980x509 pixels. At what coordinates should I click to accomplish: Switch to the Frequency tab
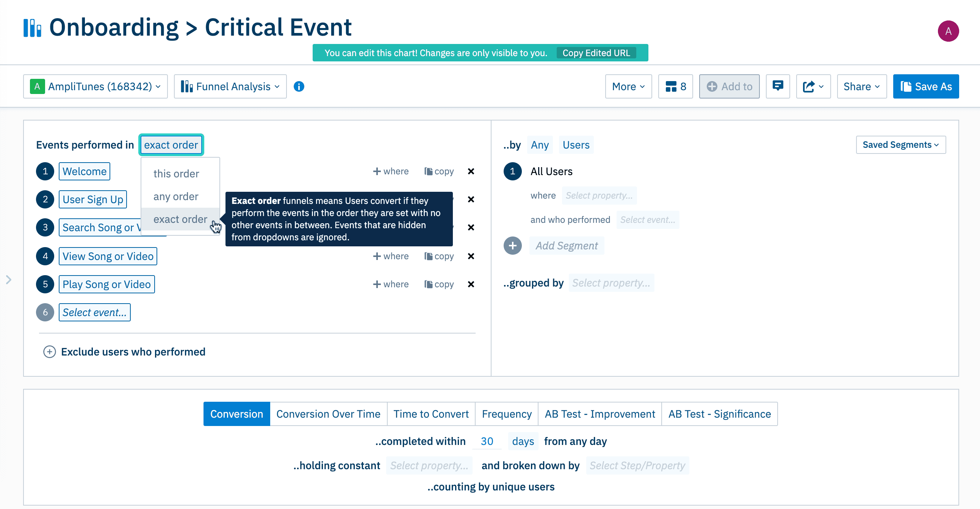(506, 414)
